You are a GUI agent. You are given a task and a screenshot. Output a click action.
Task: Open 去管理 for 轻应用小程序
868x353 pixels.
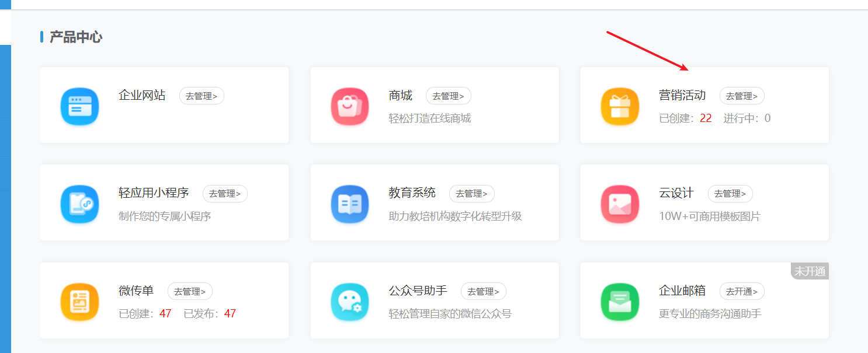point(225,194)
